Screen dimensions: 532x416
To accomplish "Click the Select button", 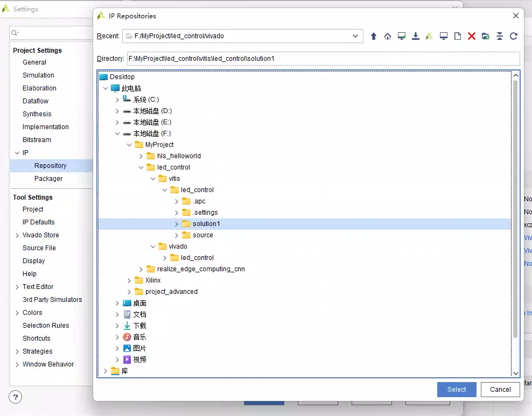I will [457, 390].
